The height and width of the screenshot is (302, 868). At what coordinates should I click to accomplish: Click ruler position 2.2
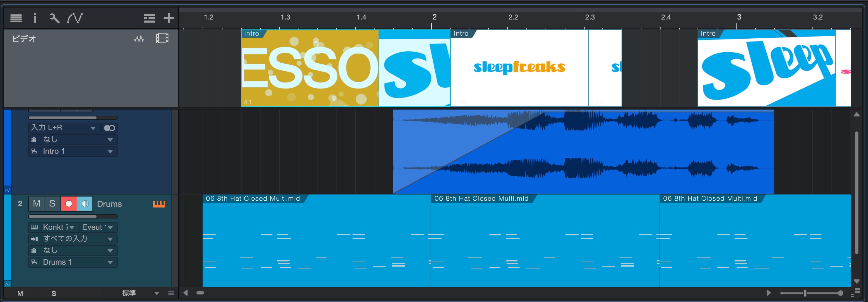click(513, 17)
